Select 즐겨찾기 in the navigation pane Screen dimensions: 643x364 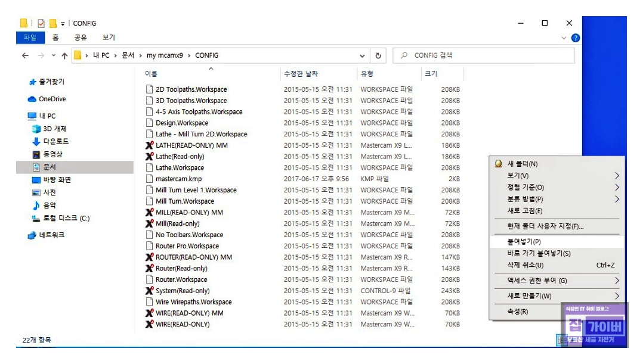pyautogui.click(x=47, y=82)
